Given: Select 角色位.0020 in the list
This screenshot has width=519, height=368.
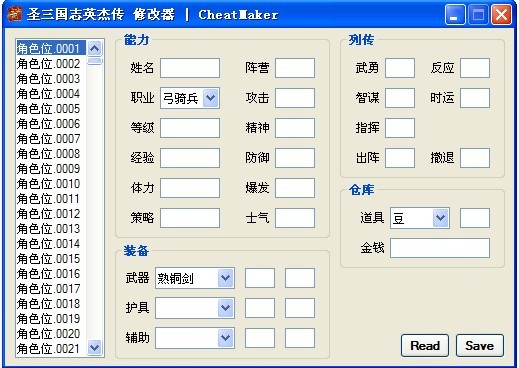Looking at the screenshot, I should coord(51,333).
